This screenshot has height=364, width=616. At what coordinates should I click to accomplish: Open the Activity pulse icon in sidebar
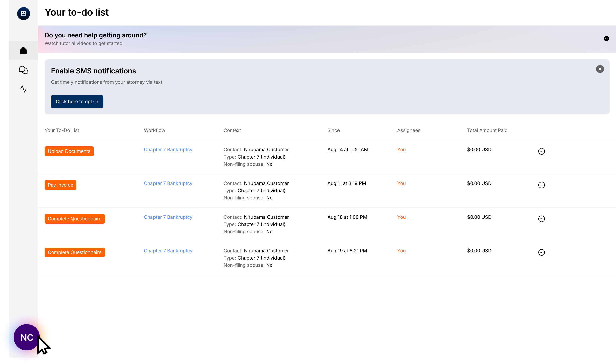(x=23, y=89)
